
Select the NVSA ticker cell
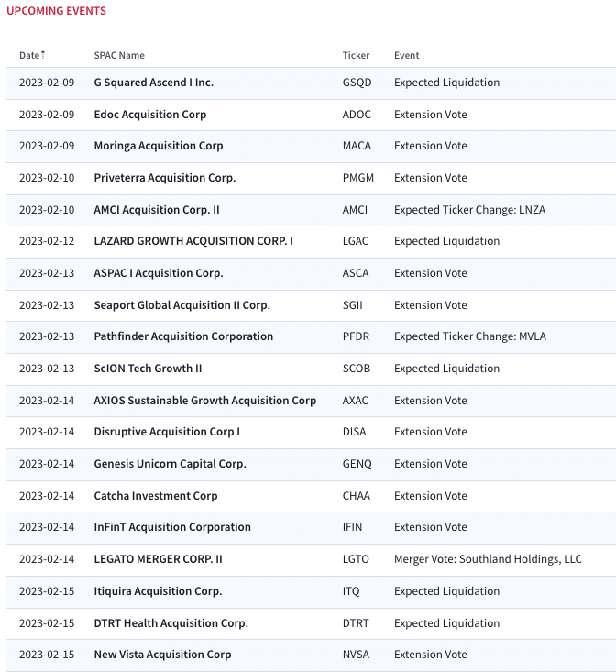point(356,655)
